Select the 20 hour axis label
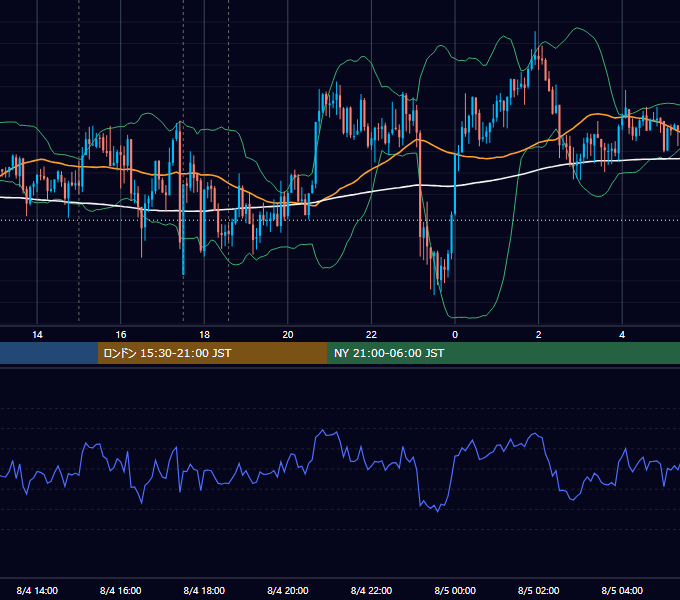 [x=288, y=335]
